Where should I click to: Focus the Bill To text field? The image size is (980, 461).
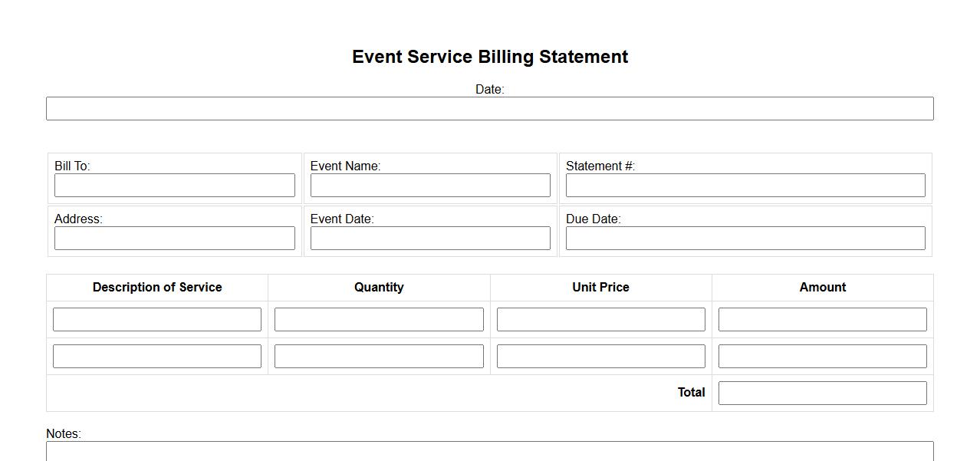[x=174, y=186]
